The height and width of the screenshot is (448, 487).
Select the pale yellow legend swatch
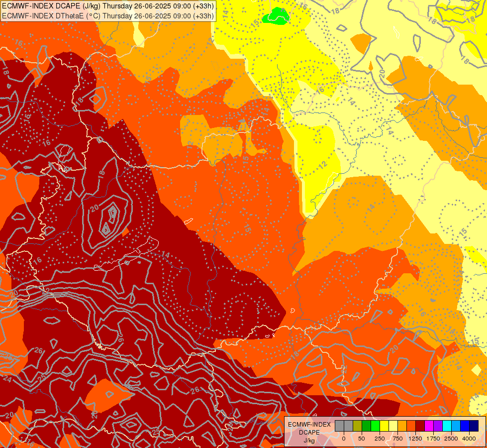pyautogui.click(x=393, y=426)
